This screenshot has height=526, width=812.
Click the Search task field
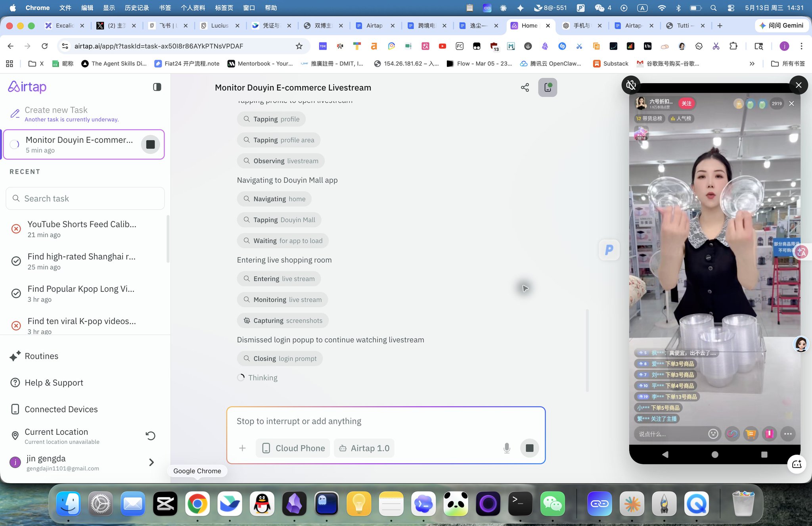85,198
